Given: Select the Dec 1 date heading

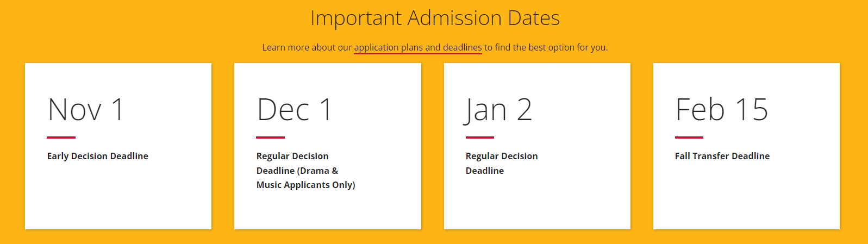Looking at the screenshot, I should [294, 109].
